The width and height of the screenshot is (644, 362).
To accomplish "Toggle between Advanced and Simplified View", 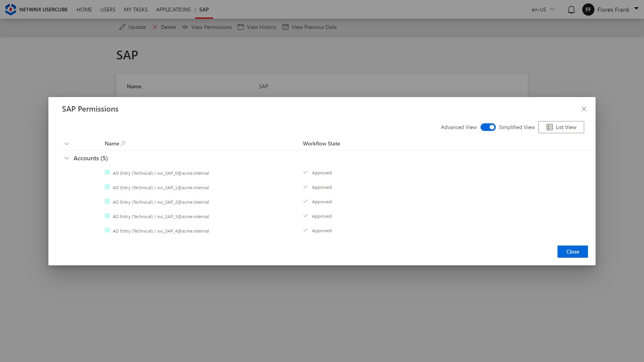I will click(488, 127).
